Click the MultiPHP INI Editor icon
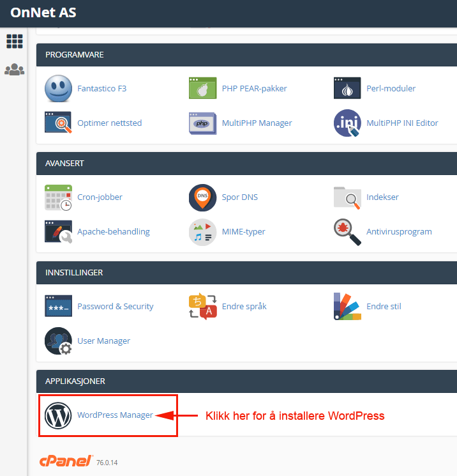This screenshot has height=476, width=457. click(347, 123)
